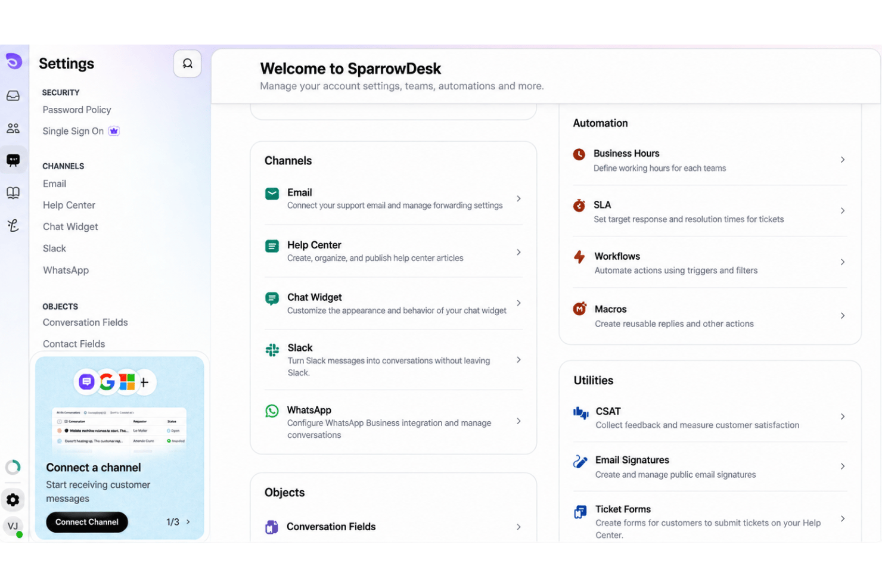Click the Slack logo icon
882x588 pixels.
[272, 350]
